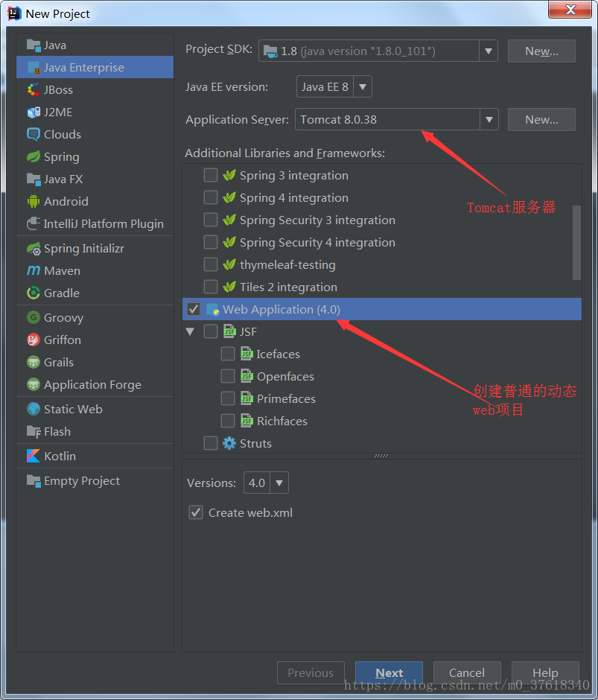Click the Application Forge icon
The width and height of the screenshot is (598, 700).
point(34,384)
